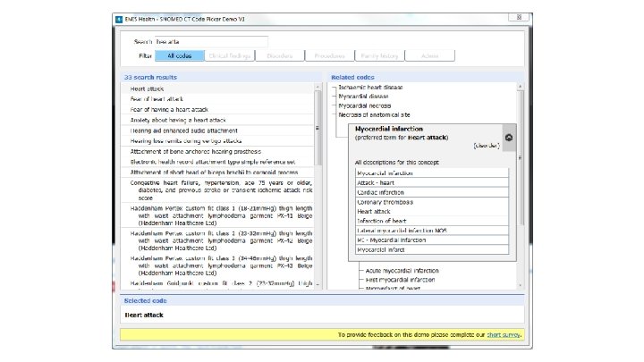Select 'Hearing aid enhanced audio attachment' result
644x362 pixels.
click(x=217, y=130)
